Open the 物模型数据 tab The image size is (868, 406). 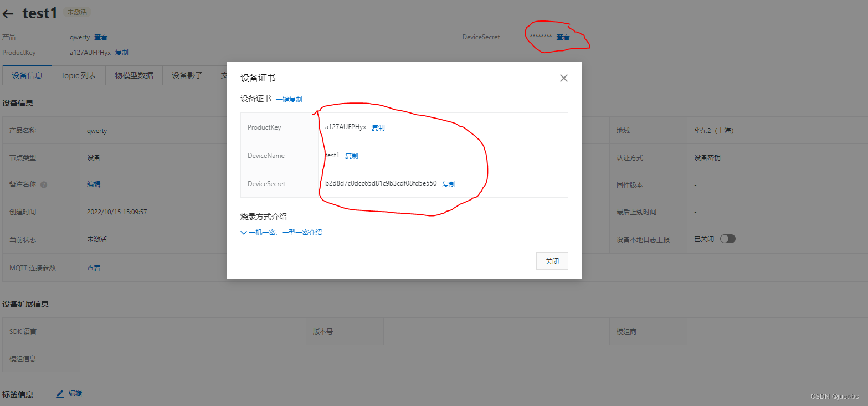(134, 75)
